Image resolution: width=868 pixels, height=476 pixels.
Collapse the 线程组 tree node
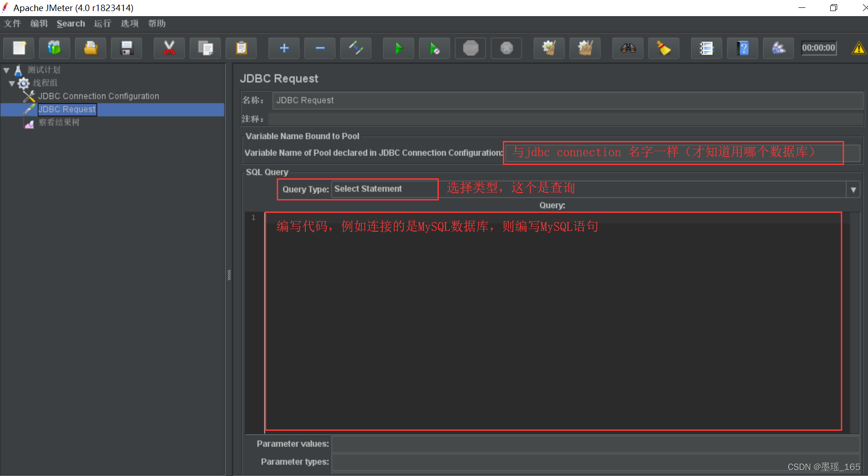[12, 83]
